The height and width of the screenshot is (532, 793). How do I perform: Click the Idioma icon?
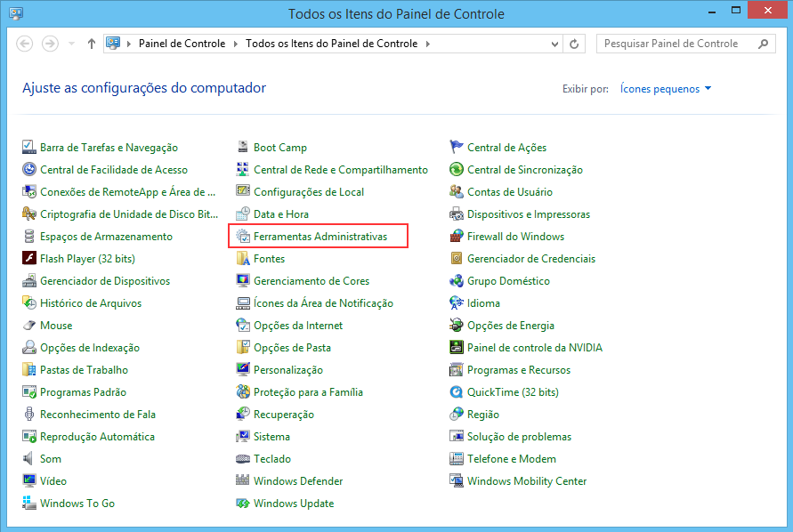click(457, 302)
